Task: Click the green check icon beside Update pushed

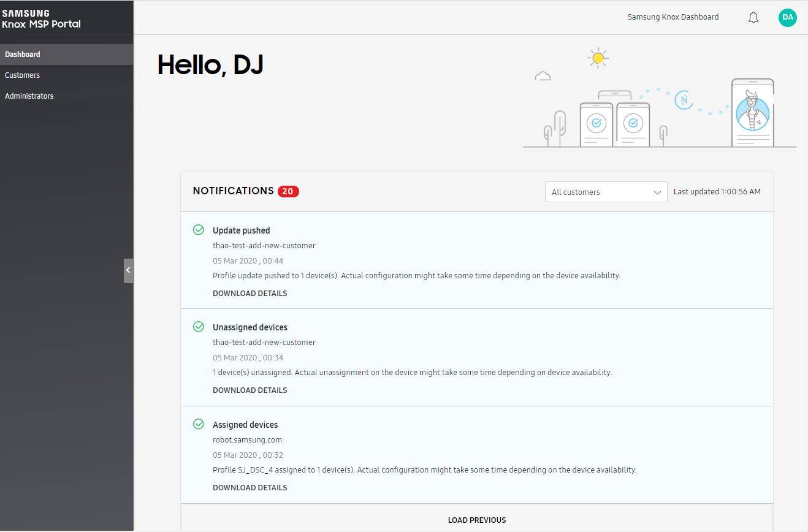Action: (x=199, y=230)
